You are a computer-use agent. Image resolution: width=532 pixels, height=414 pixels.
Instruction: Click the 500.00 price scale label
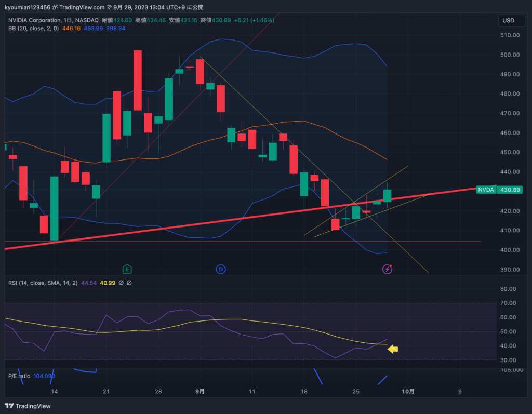click(510, 55)
